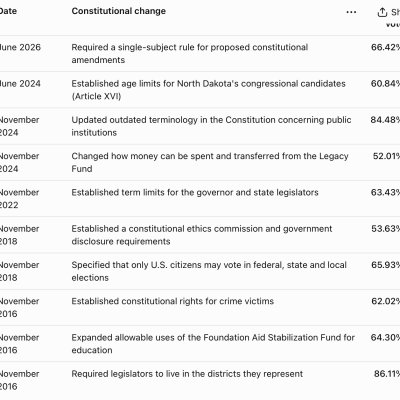Click the crime victims rights row
This screenshot has width=400, height=400.
tap(200, 308)
